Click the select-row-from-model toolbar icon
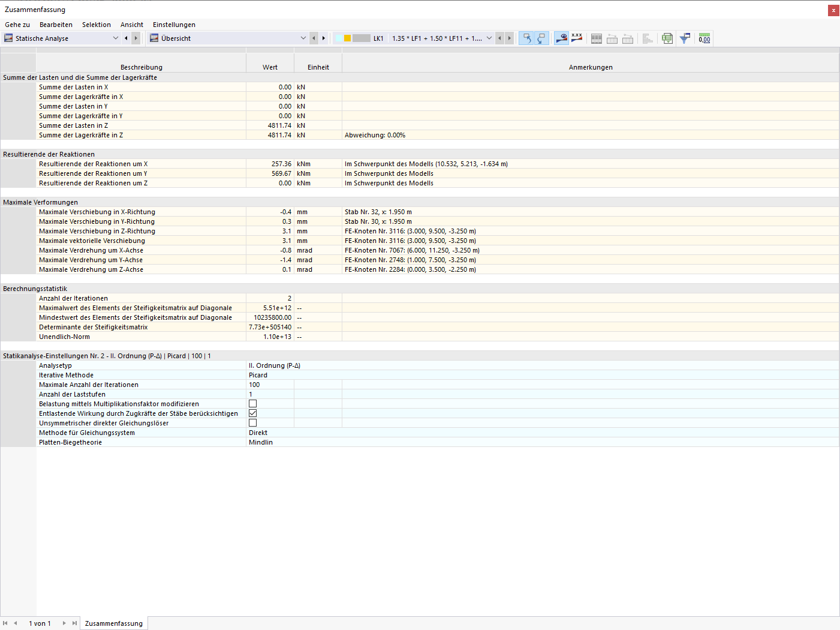Image resolution: width=840 pixels, height=630 pixels. (x=541, y=38)
